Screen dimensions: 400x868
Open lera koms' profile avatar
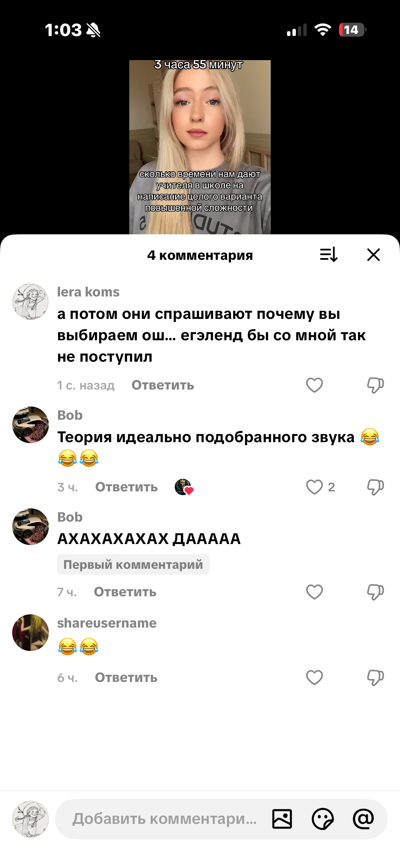tap(31, 302)
